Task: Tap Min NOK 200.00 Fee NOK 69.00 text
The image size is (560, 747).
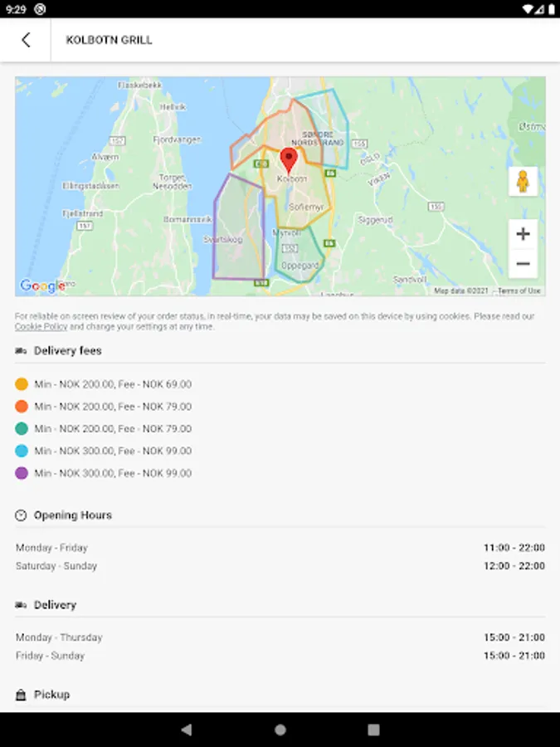Action: (113, 384)
